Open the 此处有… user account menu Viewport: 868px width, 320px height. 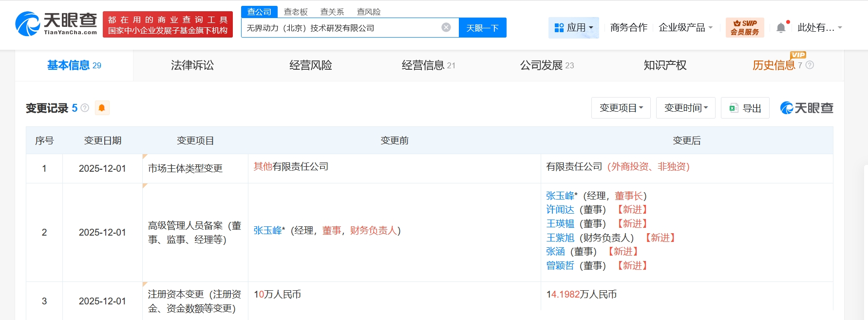tap(819, 27)
